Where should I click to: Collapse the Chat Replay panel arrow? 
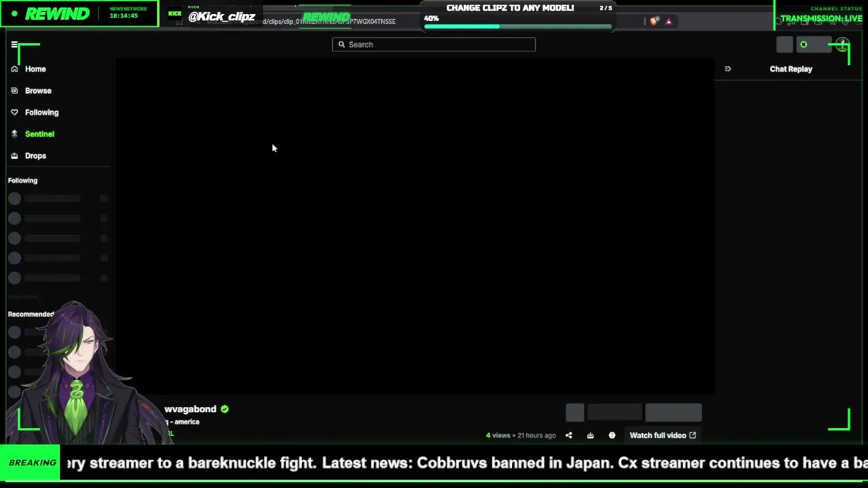pos(728,69)
